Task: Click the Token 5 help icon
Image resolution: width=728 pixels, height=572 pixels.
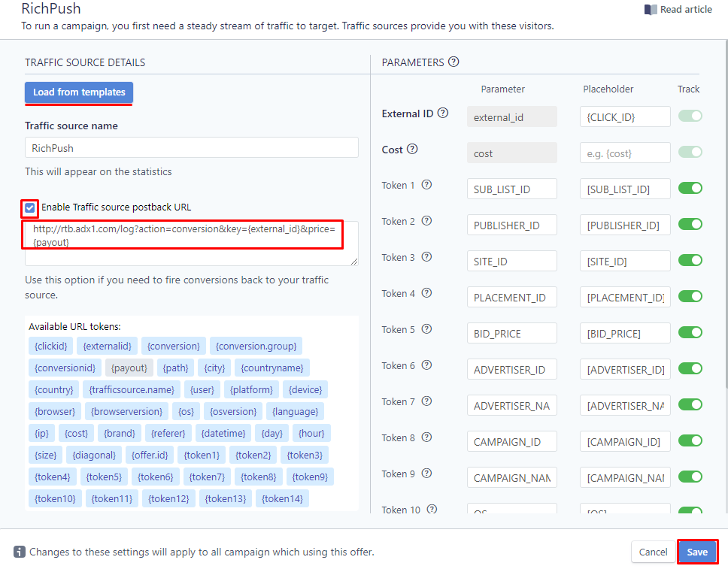Action: (x=426, y=329)
